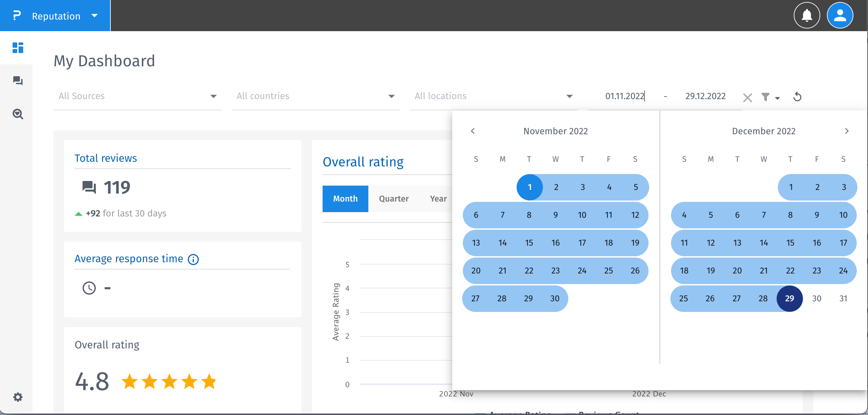The height and width of the screenshot is (415, 868).
Task: Expand the All locations dropdown
Action: point(493,96)
